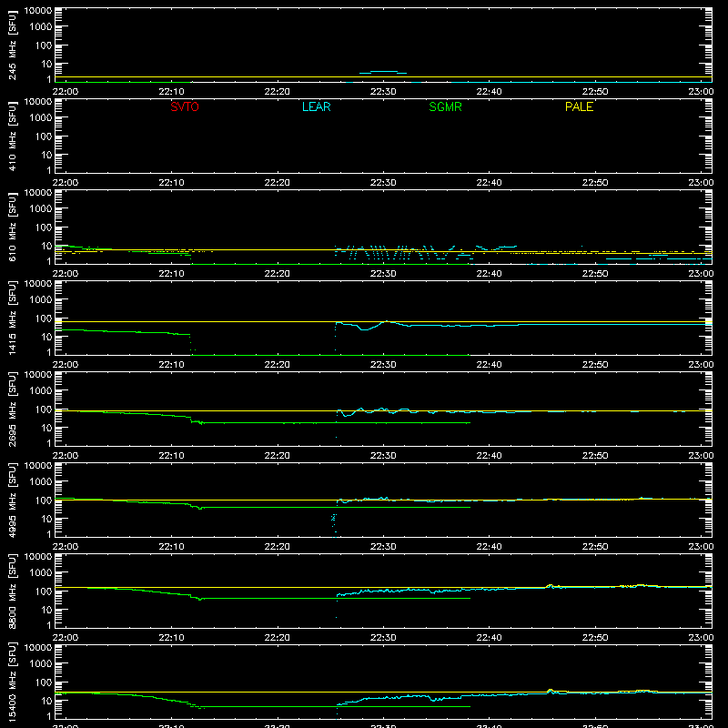Click 22:30 time label under 1415 MHz plot
This screenshot has width=728, height=728.
[x=383, y=365]
